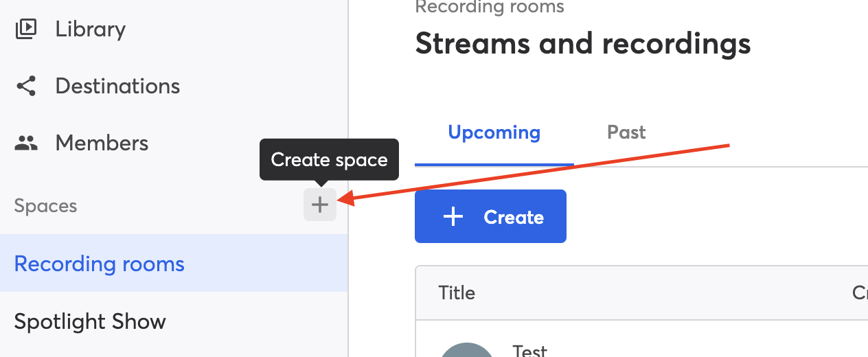
Task: Click the Create label on blue button
Action: pos(514,217)
